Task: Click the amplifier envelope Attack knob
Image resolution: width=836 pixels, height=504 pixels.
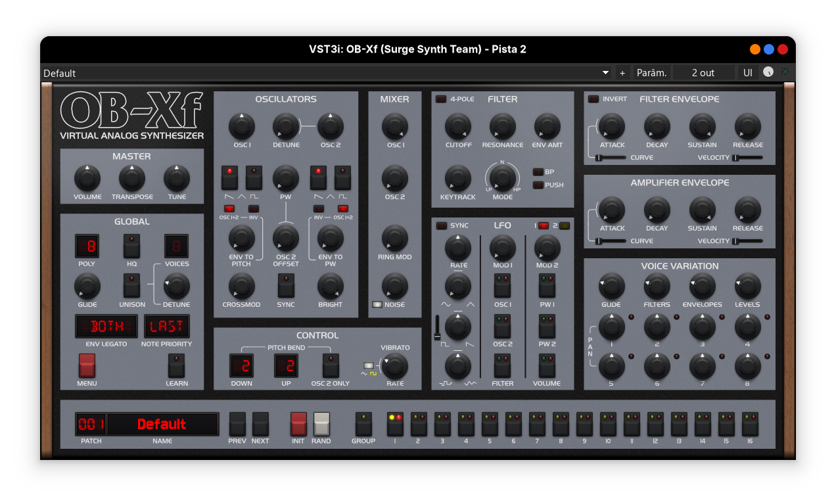Action: pos(612,210)
